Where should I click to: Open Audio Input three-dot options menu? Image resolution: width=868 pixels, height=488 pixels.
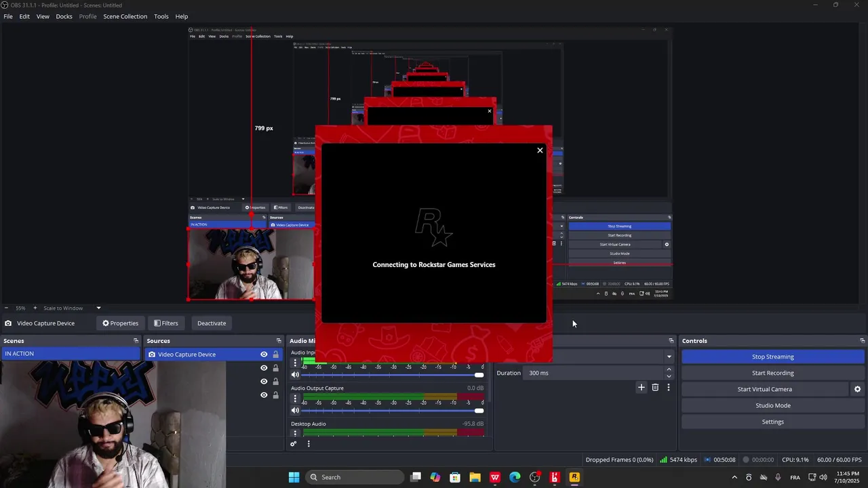point(295,363)
